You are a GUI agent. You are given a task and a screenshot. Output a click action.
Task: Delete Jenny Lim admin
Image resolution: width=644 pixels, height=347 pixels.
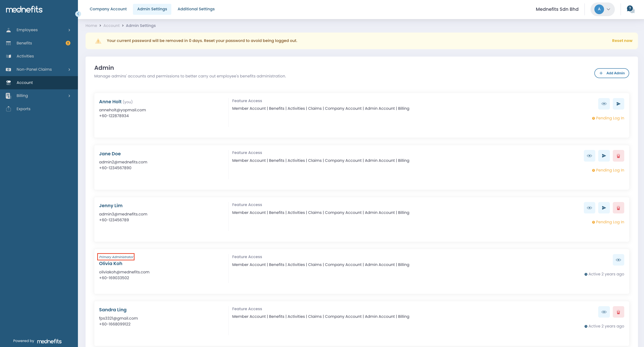pyautogui.click(x=618, y=208)
